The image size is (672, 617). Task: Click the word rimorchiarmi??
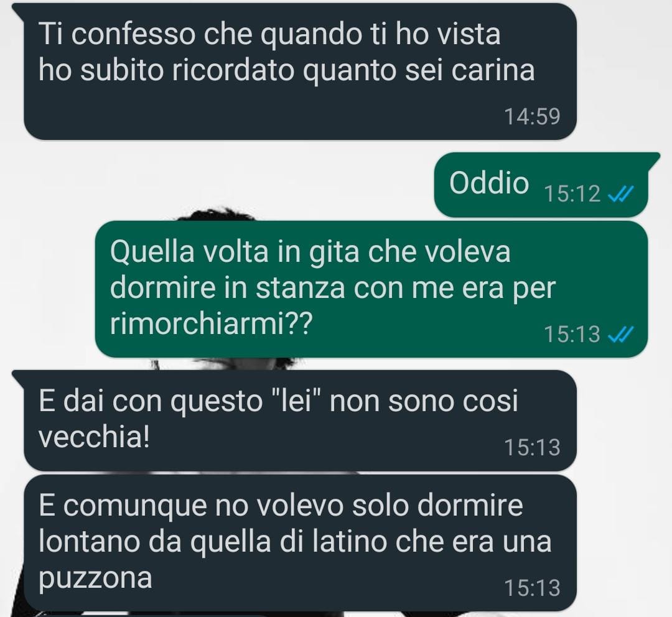pos(211,323)
